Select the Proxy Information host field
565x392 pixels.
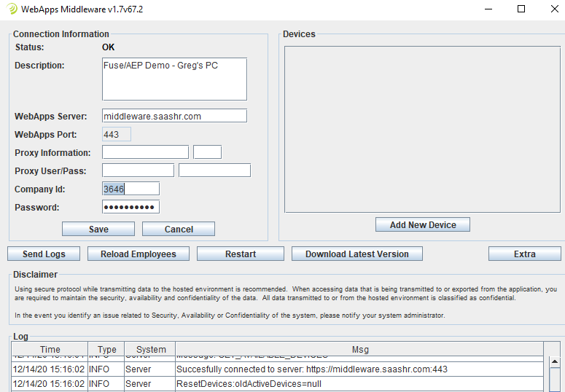coord(145,152)
